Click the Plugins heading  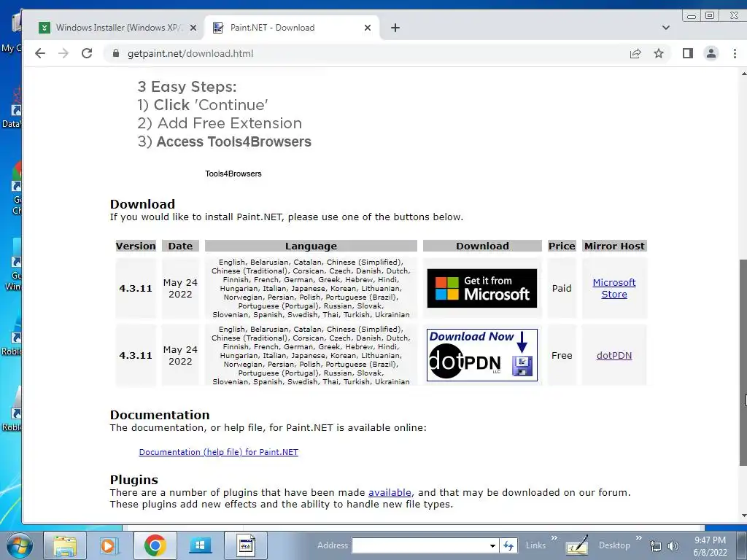pyautogui.click(x=134, y=480)
